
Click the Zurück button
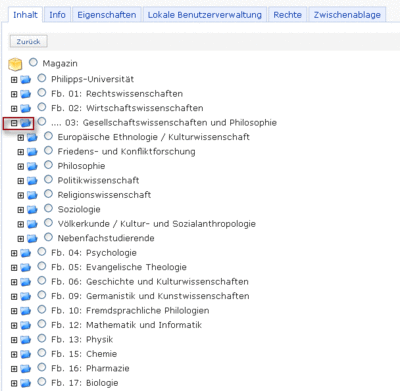(x=28, y=42)
